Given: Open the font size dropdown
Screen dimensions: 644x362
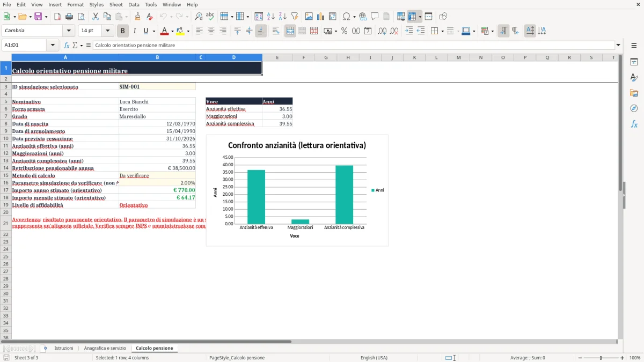Looking at the screenshot, I should click(x=108, y=31).
